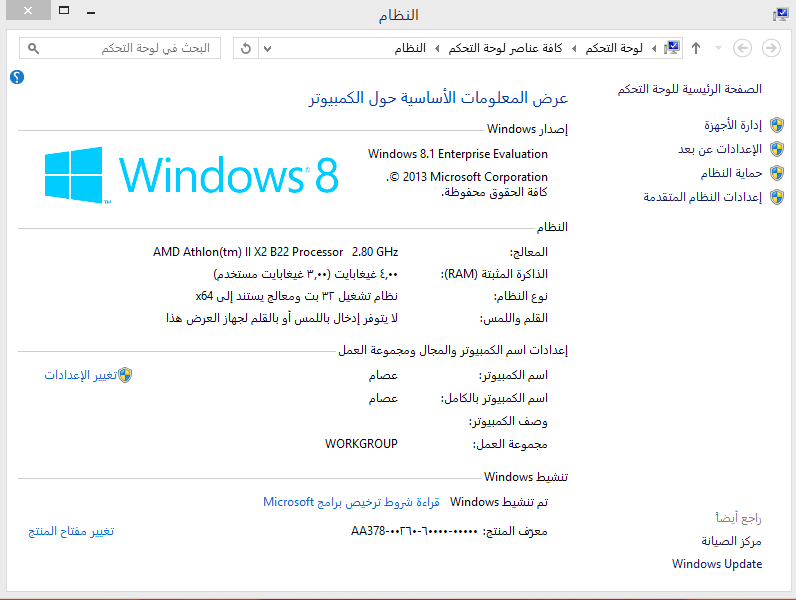Focus the Control Panel search field
The height and width of the screenshot is (600, 796).
(120, 48)
